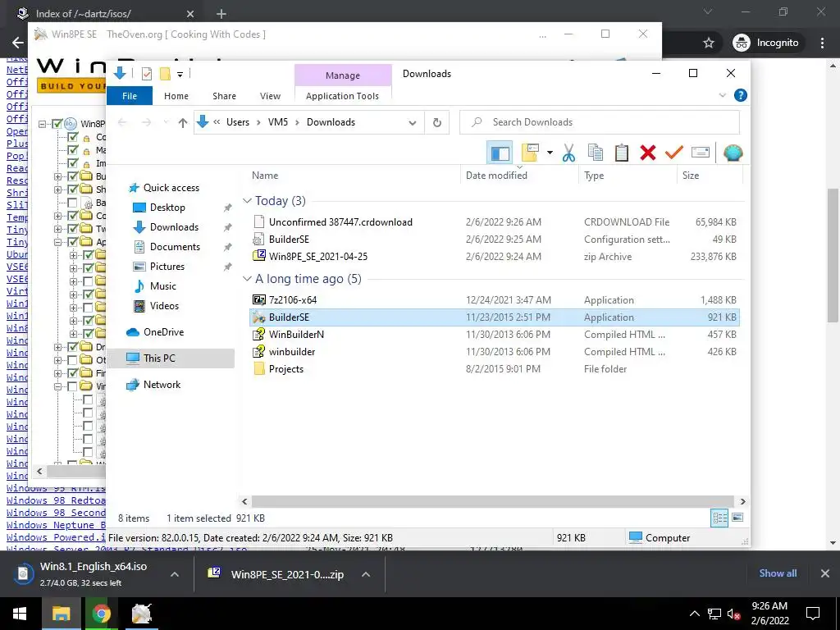The image size is (840, 630).
Task: Open Music in the navigation pane
Action: [x=163, y=286]
